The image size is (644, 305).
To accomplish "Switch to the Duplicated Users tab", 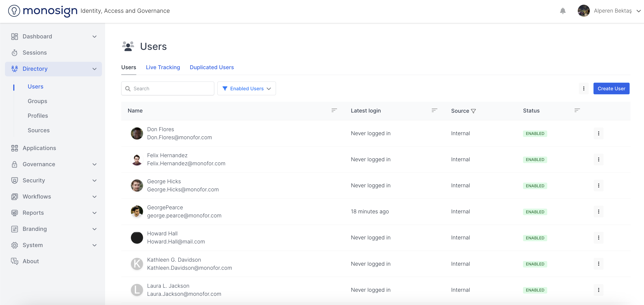I will (212, 67).
